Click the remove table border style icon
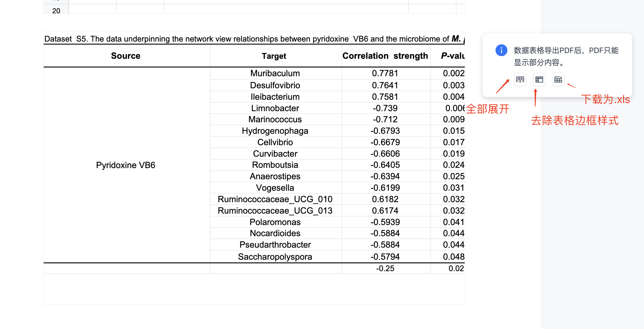Screen dimensions: 644x329 (x=539, y=80)
